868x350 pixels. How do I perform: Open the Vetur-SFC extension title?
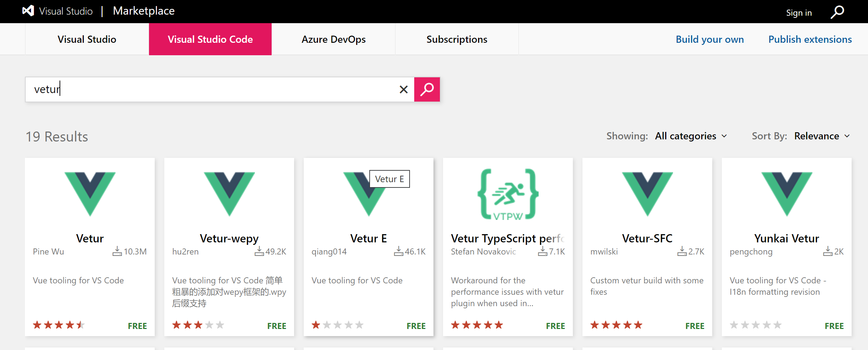pyautogui.click(x=647, y=238)
